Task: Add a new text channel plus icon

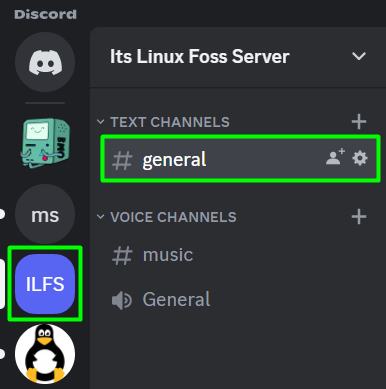Action: click(x=359, y=122)
